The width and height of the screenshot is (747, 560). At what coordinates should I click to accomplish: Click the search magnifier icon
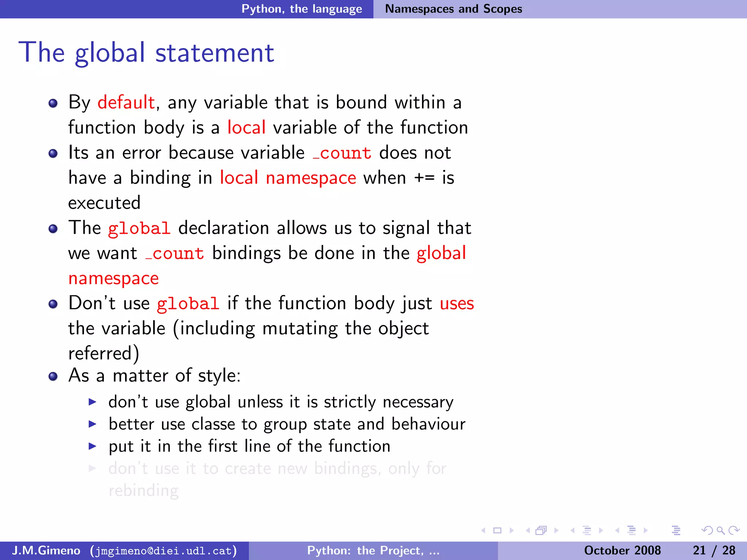[721, 530]
